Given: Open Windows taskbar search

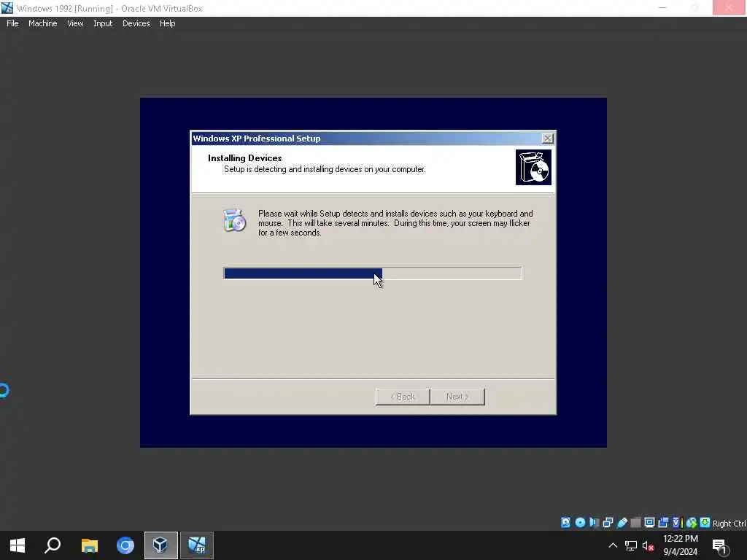Looking at the screenshot, I should 53,545.
